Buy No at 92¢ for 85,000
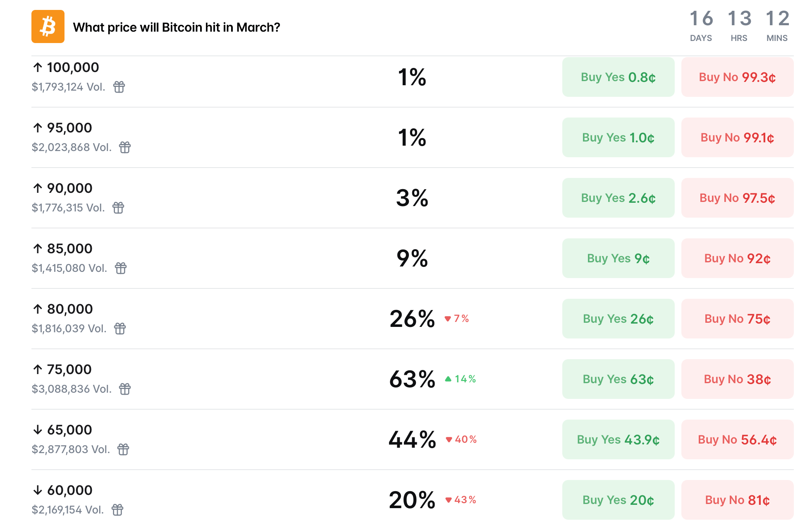The width and height of the screenshot is (812, 528). pyautogui.click(x=737, y=258)
